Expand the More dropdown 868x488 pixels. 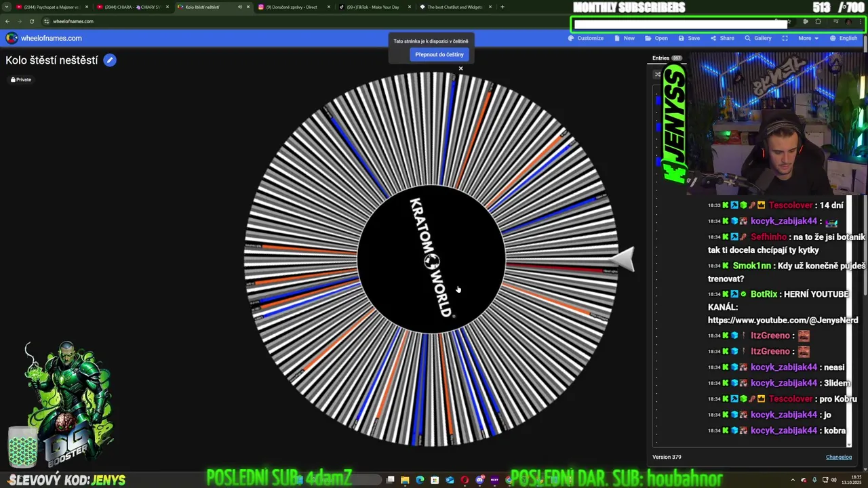coord(808,38)
